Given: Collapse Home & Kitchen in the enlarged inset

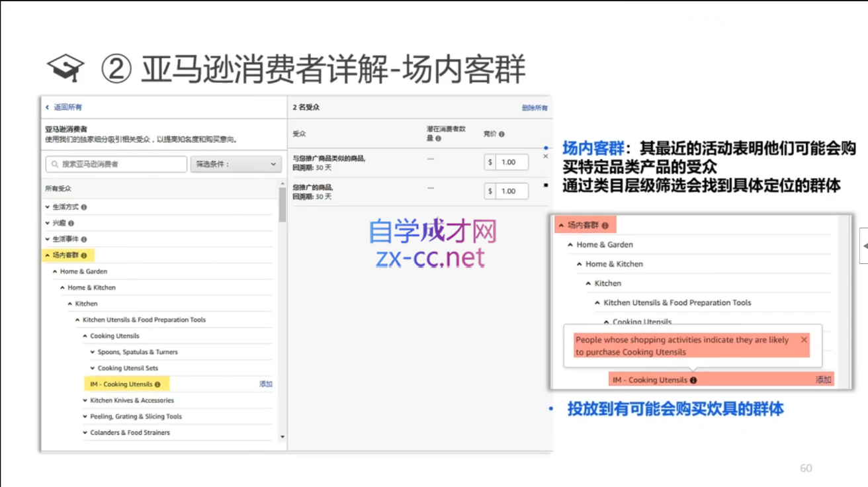Looking at the screenshot, I should tap(580, 264).
